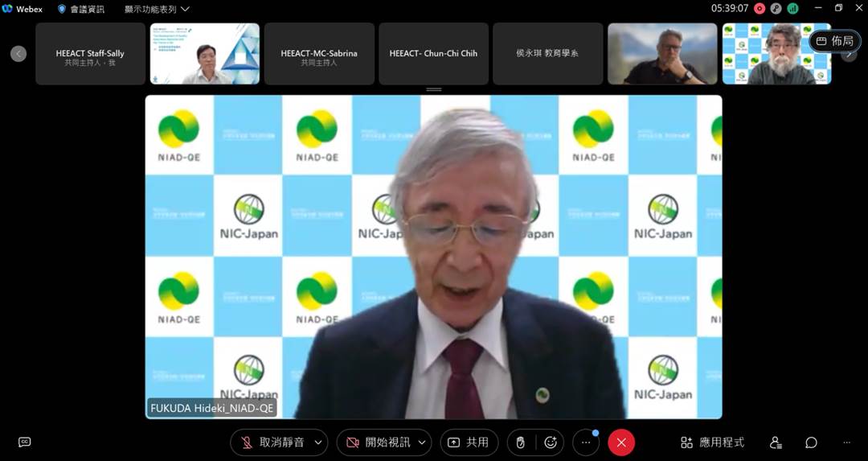Open video options arrow beside 開始視訊
Viewport: 868px width, 461px height.
(x=422, y=442)
